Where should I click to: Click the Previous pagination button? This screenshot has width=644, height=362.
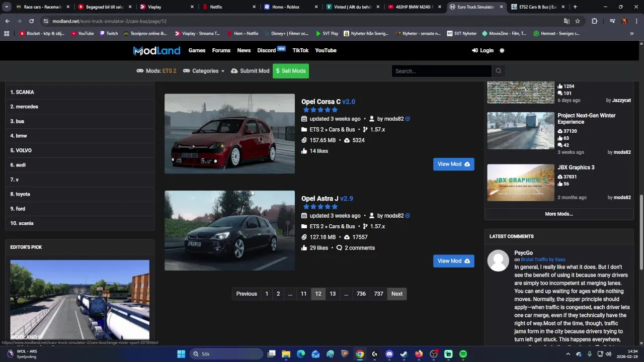pos(247,294)
